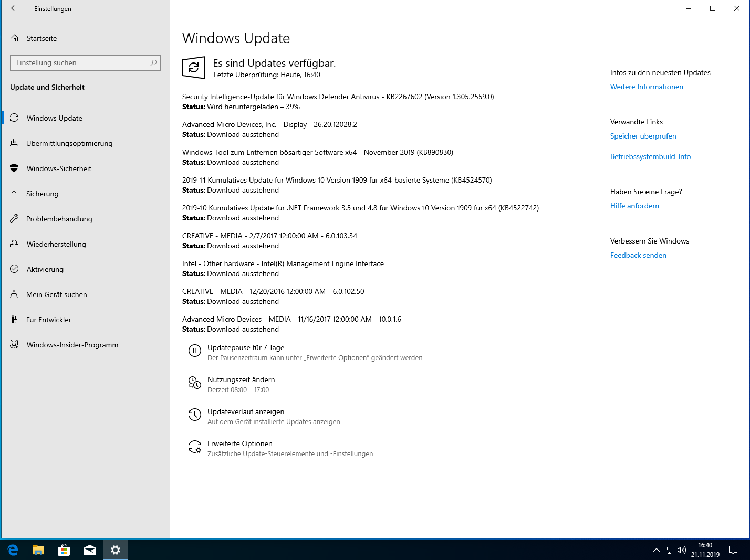750x560 pixels.
Task: Show hidden tray icons chevron
Action: click(656, 550)
